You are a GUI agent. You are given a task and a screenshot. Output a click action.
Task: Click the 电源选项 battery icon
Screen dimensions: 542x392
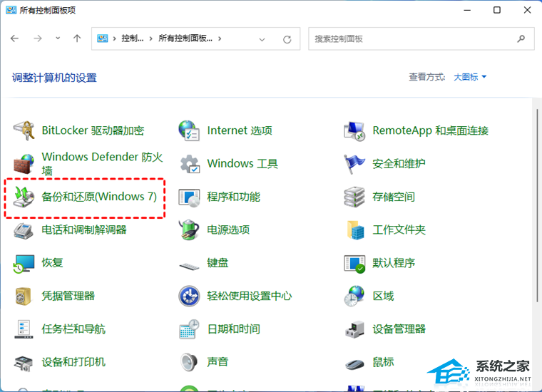[x=189, y=229]
